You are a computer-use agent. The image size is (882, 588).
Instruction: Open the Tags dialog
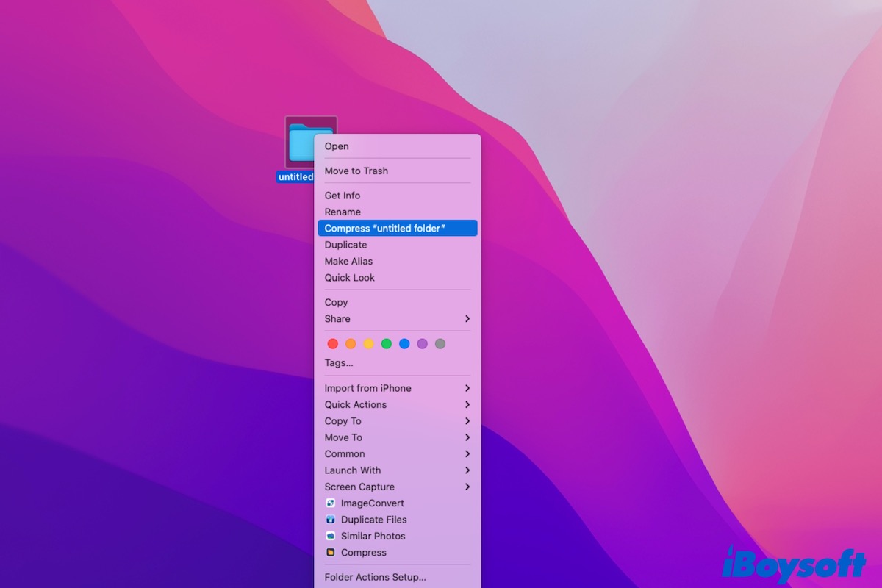(338, 362)
